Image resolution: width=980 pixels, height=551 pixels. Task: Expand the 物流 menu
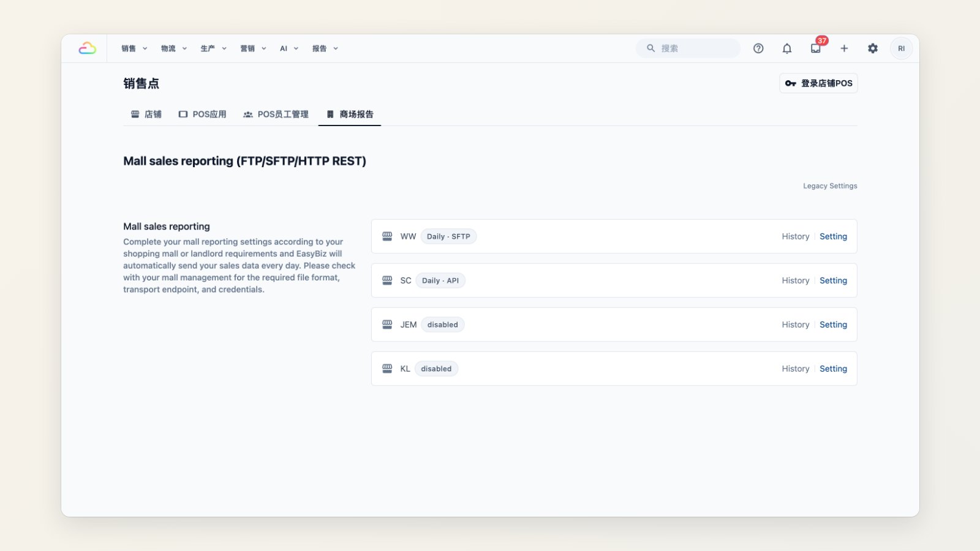(x=174, y=48)
